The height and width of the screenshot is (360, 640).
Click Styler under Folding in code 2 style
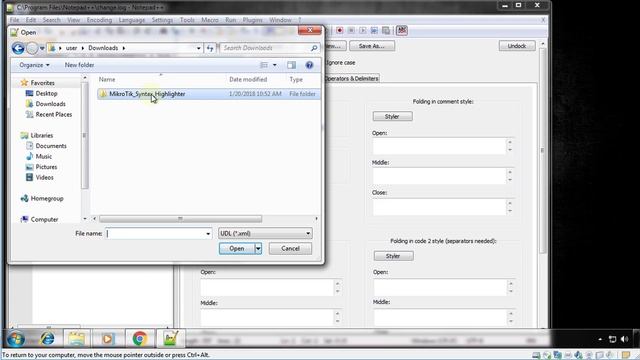(x=393, y=256)
